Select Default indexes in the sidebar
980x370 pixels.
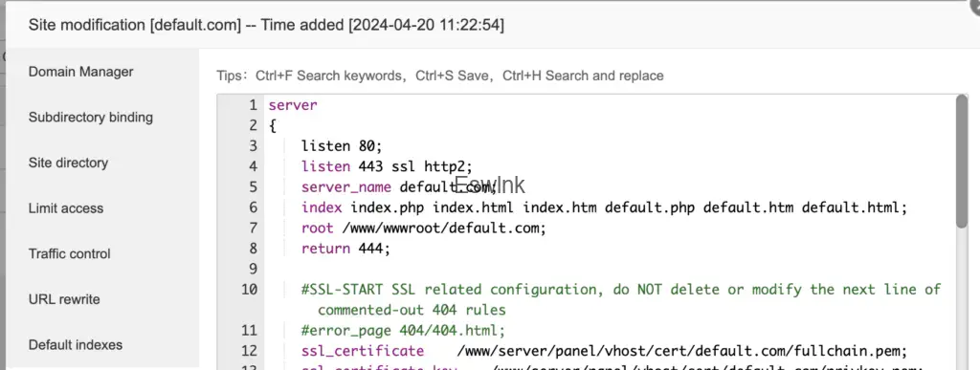tap(75, 345)
